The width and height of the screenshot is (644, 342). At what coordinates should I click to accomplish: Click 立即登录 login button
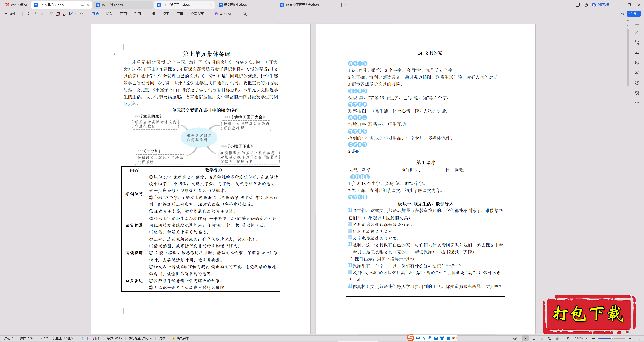point(601,5)
